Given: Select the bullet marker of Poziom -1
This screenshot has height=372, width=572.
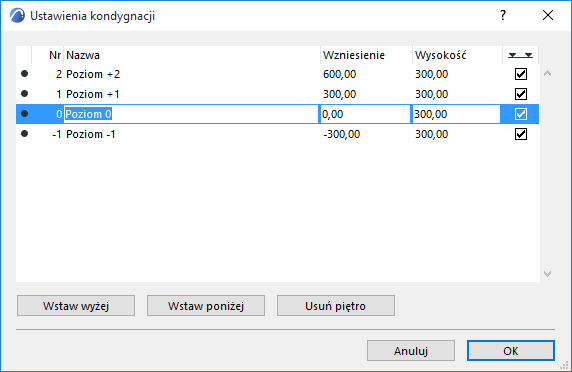Looking at the screenshot, I should click(24, 134).
